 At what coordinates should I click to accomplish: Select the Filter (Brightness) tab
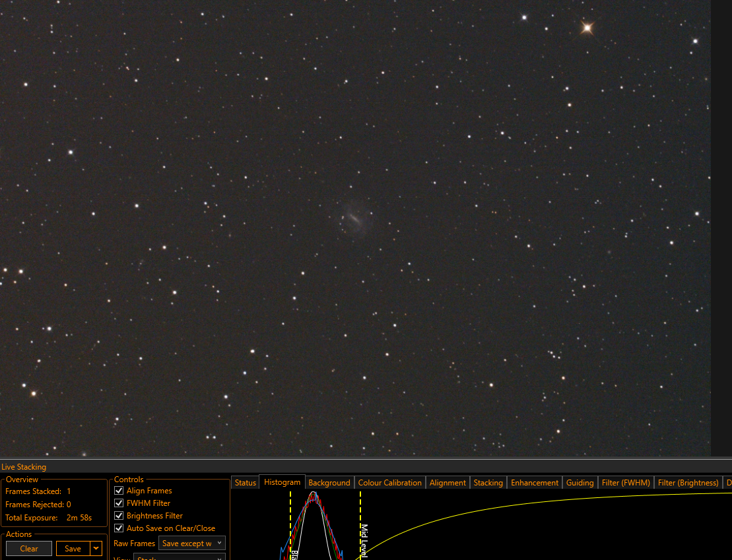pos(688,483)
